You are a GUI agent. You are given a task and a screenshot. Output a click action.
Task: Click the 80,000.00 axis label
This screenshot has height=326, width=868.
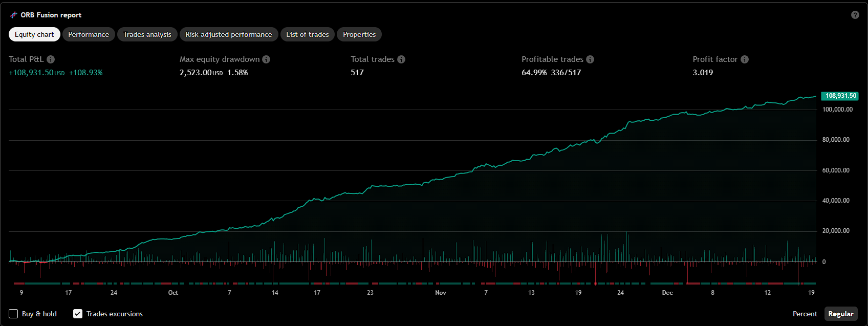click(836, 140)
